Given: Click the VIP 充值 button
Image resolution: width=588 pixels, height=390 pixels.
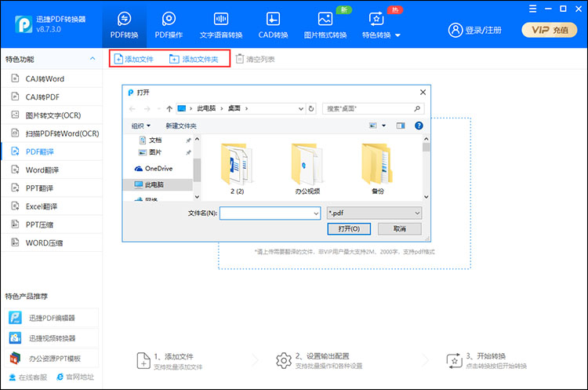Looking at the screenshot, I should point(550,30).
